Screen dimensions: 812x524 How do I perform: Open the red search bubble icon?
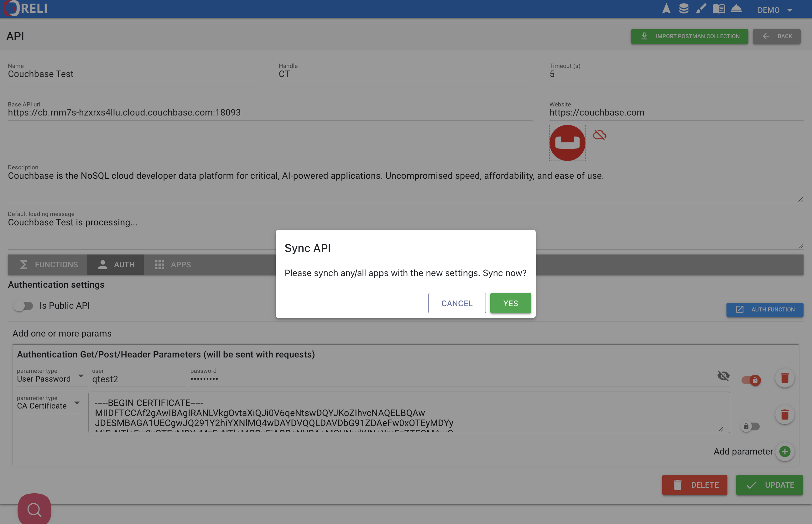coord(34,509)
